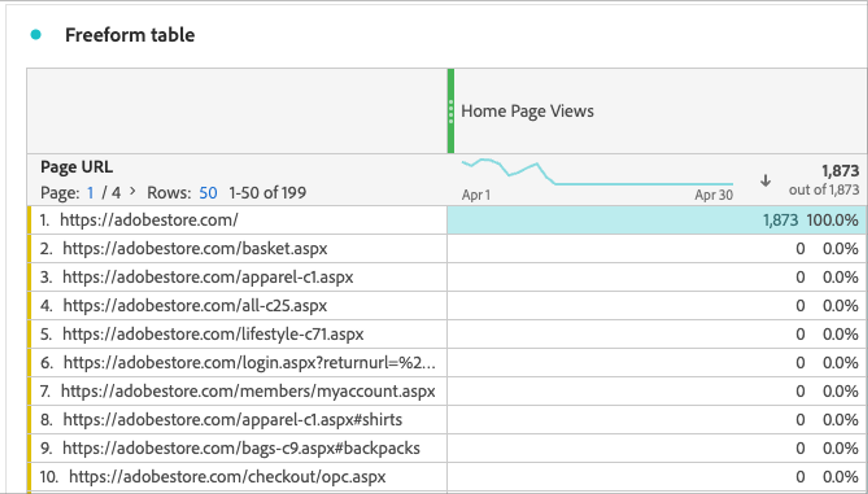
Task: Select row https://adobestore.com/
Action: [149, 220]
